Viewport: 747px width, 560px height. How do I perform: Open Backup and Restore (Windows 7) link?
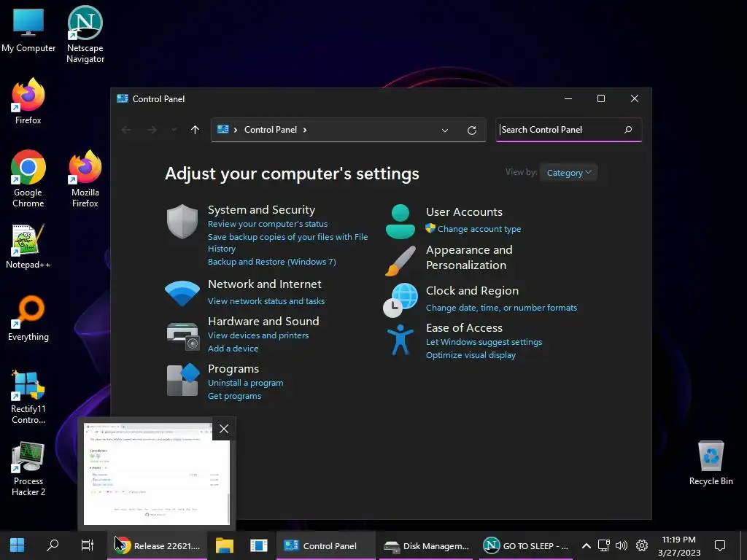coord(271,262)
